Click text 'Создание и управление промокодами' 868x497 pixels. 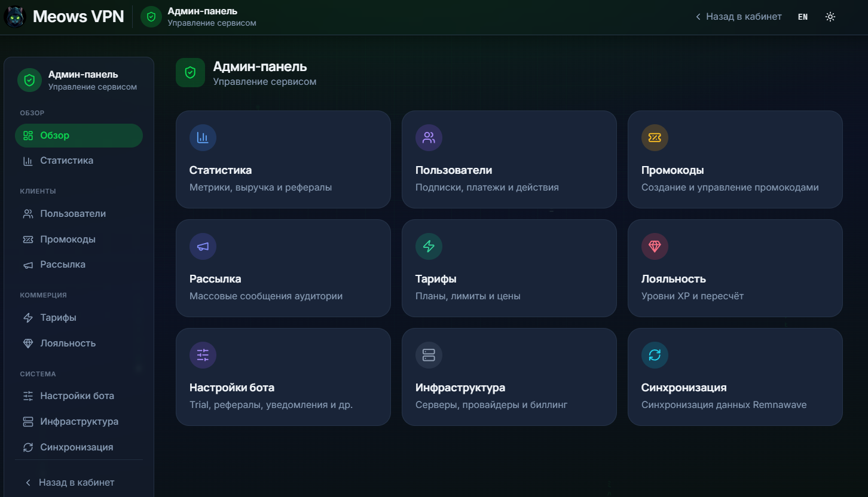click(730, 188)
